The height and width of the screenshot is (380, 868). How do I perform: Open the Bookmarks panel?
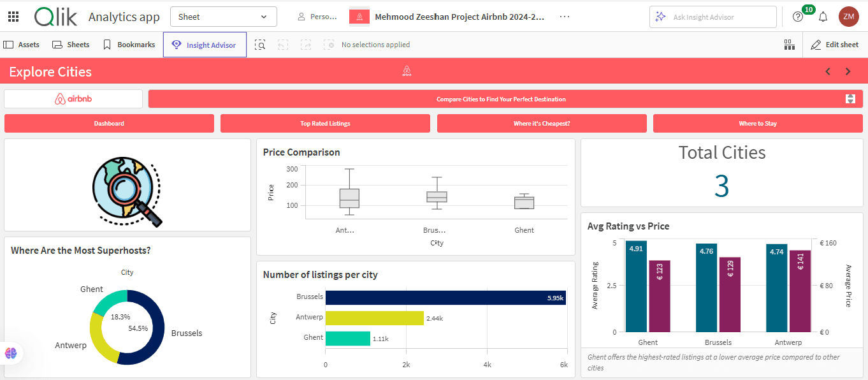(x=129, y=45)
